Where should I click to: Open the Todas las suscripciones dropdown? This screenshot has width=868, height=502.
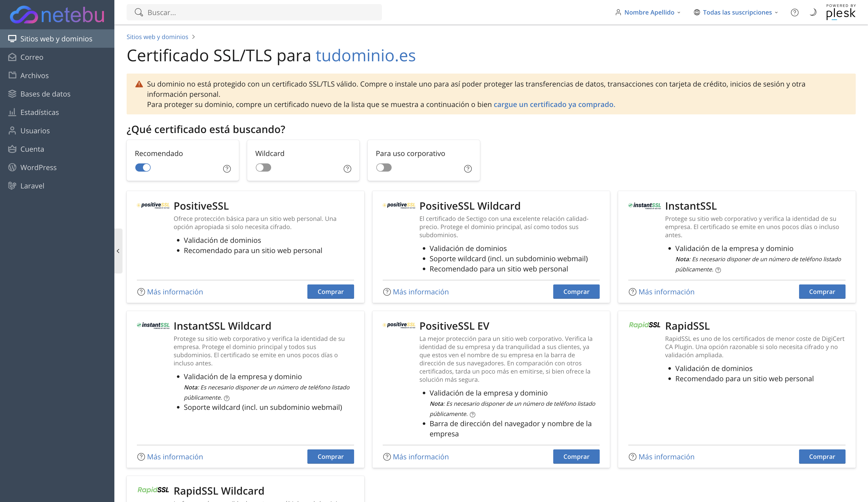(x=736, y=13)
